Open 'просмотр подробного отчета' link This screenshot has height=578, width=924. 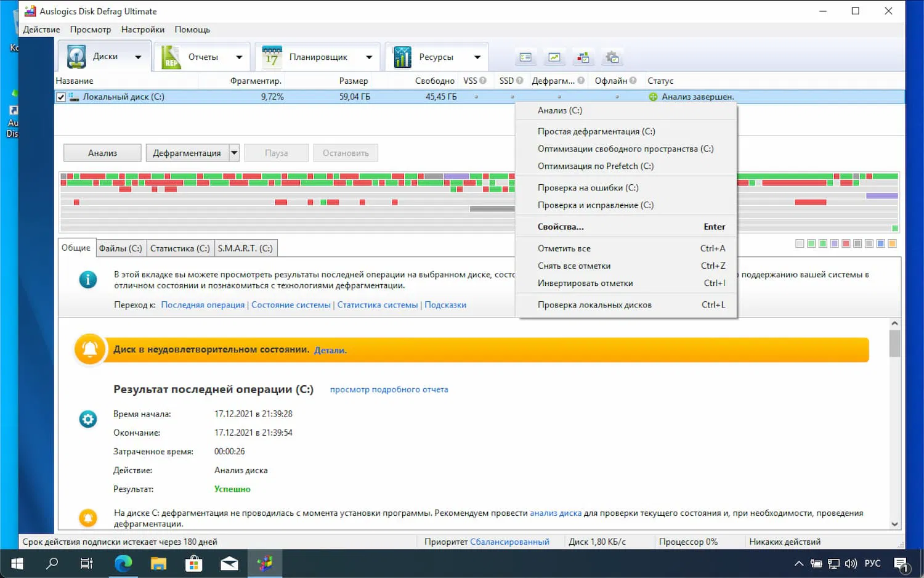point(388,389)
